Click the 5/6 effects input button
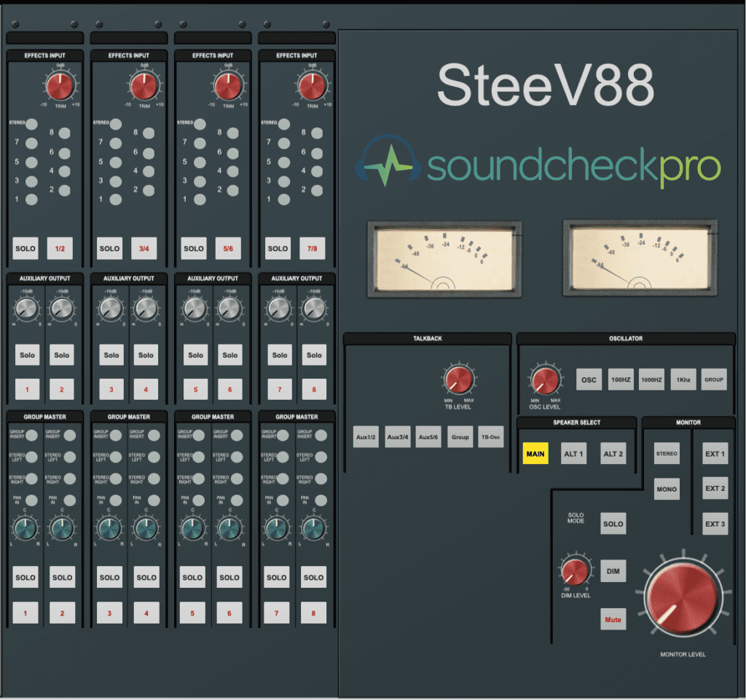The width and height of the screenshot is (746, 700). click(228, 248)
